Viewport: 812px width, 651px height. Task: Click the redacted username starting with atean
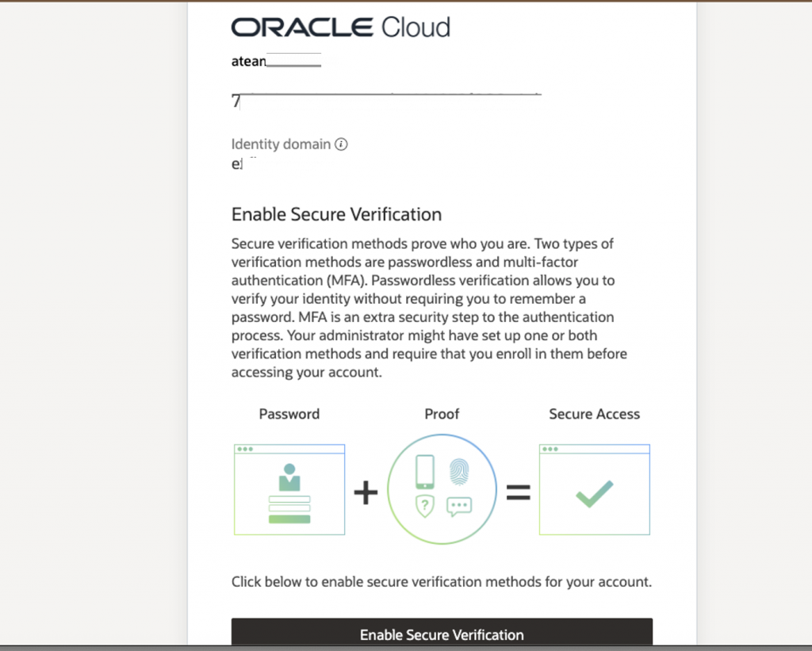285,59
